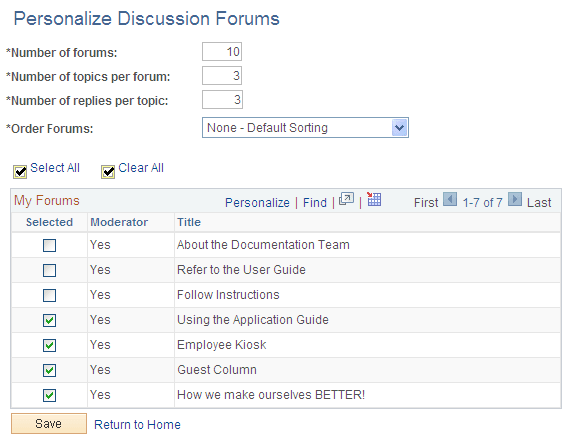Click the Number of replies per topic field
The width and height of the screenshot is (565, 442).
[222, 99]
